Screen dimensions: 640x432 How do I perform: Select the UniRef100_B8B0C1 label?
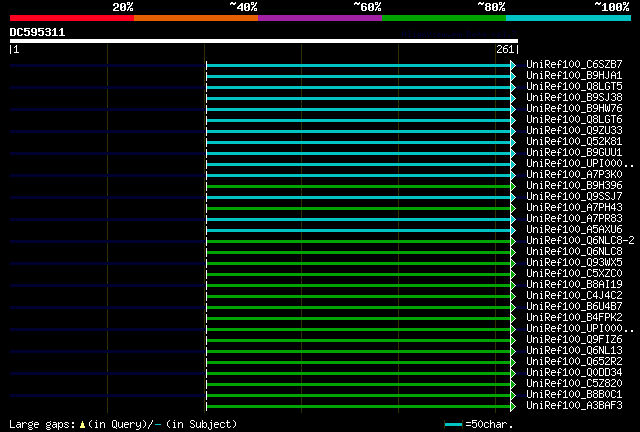click(574, 394)
